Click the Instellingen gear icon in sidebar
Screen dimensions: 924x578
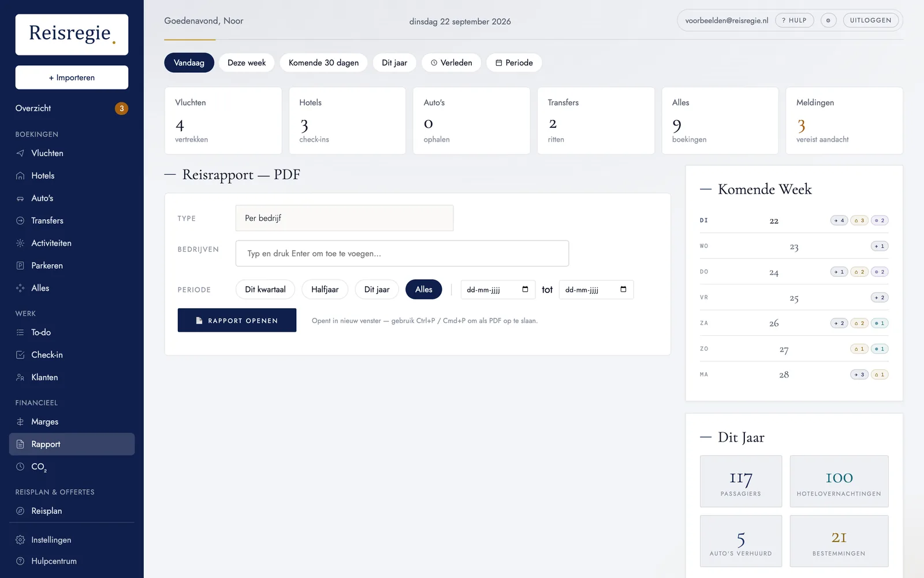(20, 540)
